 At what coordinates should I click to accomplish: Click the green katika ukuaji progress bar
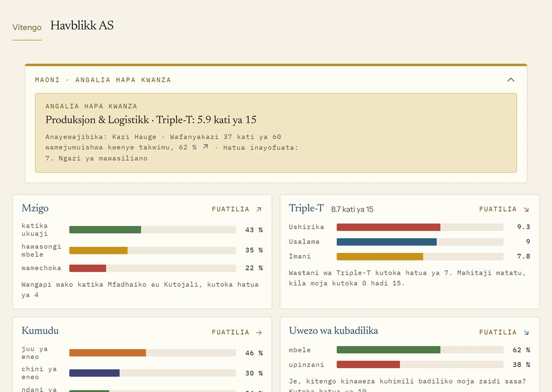[105, 230]
